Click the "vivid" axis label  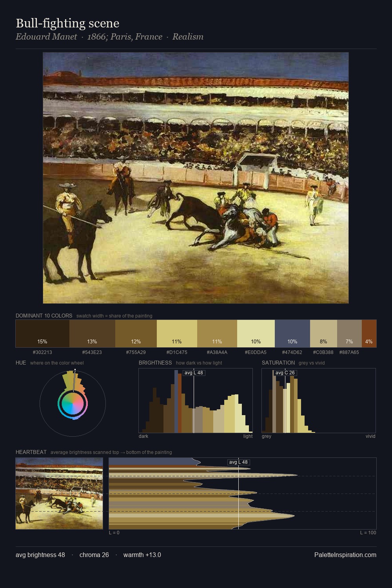click(370, 436)
